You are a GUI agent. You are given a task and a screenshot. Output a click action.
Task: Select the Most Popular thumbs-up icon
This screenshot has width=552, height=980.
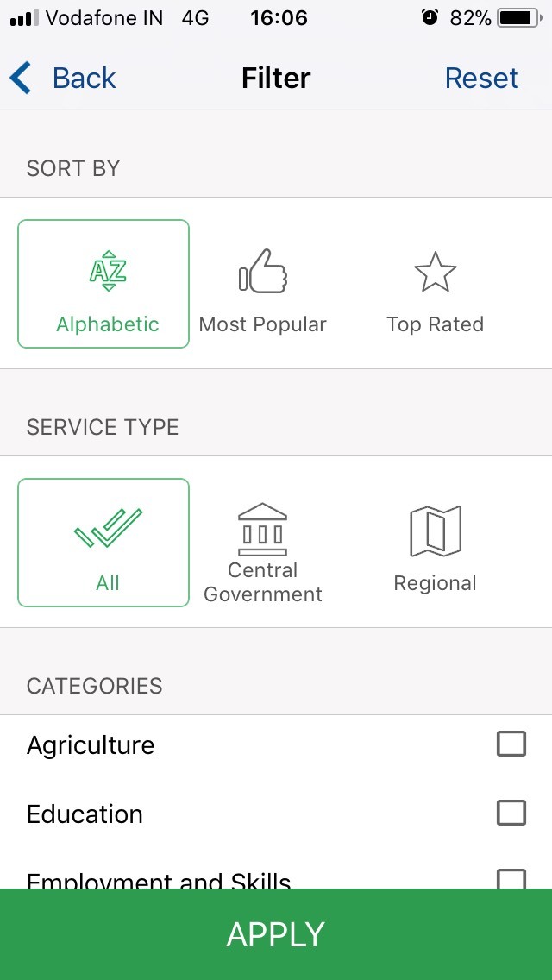(x=263, y=271)
